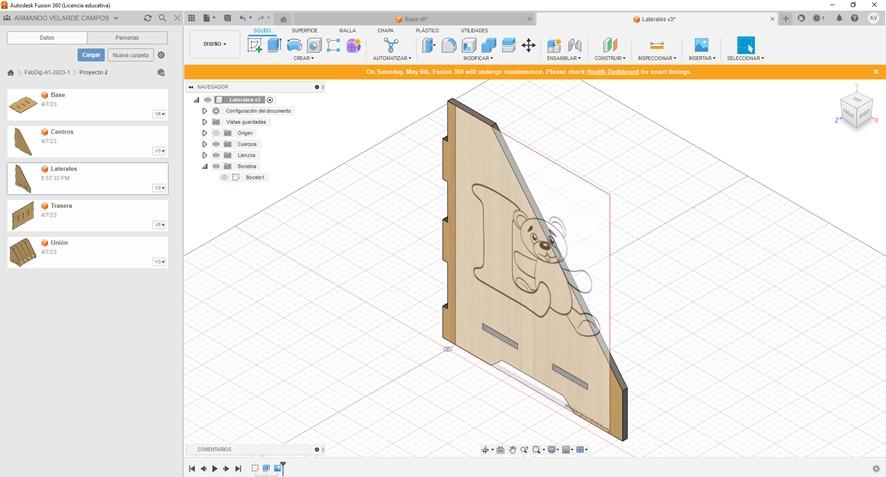Viewport: 886px width, 477px height.
Task: Open the DISEÑO workspace dropdown
Action: (215, 44)
